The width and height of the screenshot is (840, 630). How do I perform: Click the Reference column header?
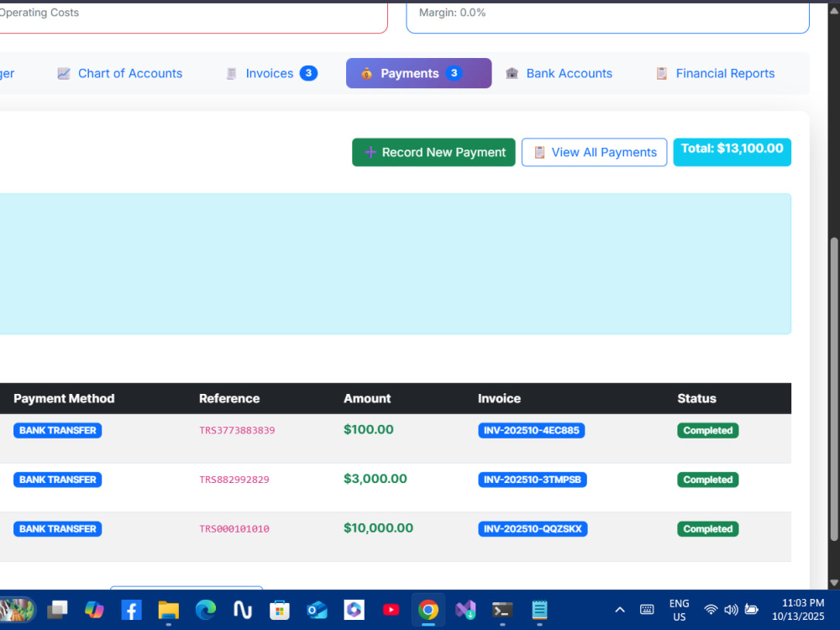(x=229, y=398)
